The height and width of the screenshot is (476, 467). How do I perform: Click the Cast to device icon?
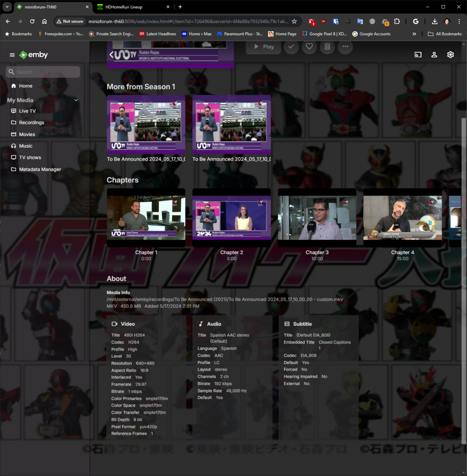(x=417, y=55)
